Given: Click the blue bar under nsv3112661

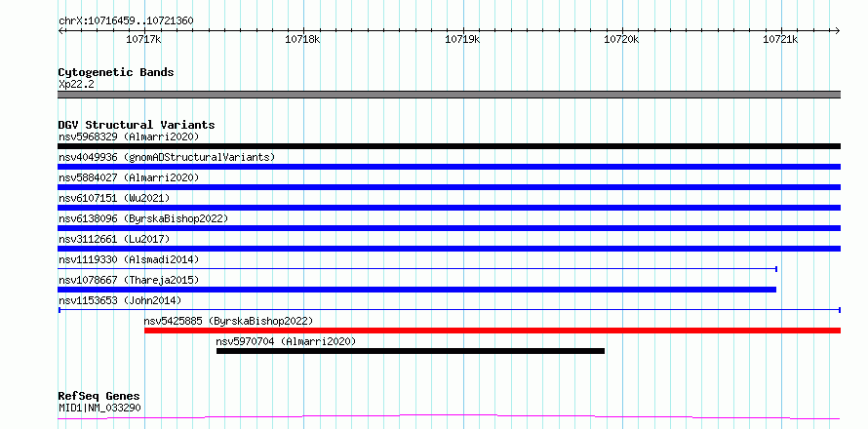Looking at the screenshot, I should pyautogui.click(x=449, y=249).
